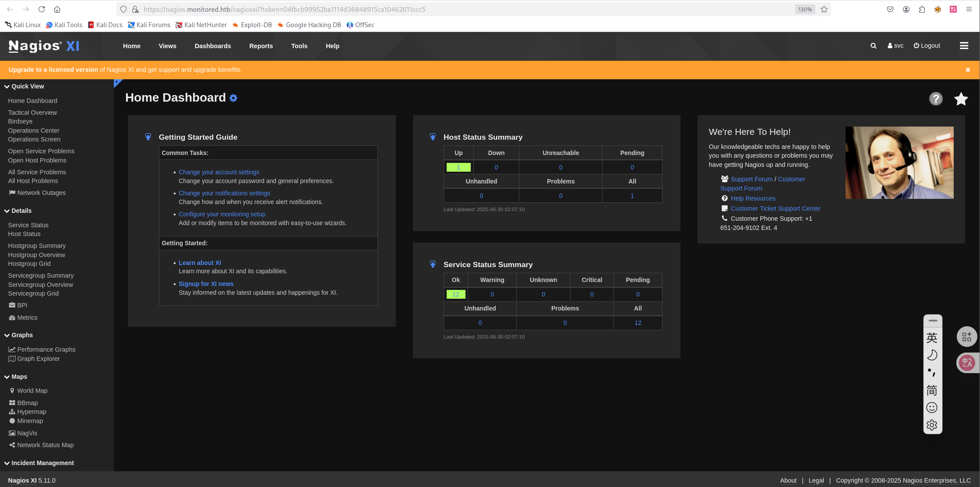Collapse the Incident Management section
980x487 pixels.
pos(39,463)
